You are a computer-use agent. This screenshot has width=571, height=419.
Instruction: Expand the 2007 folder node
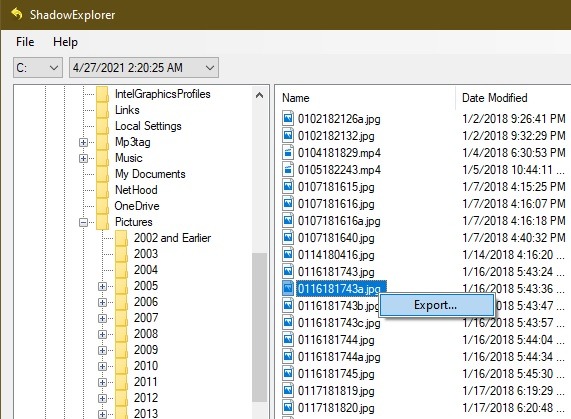pos(102,318)
